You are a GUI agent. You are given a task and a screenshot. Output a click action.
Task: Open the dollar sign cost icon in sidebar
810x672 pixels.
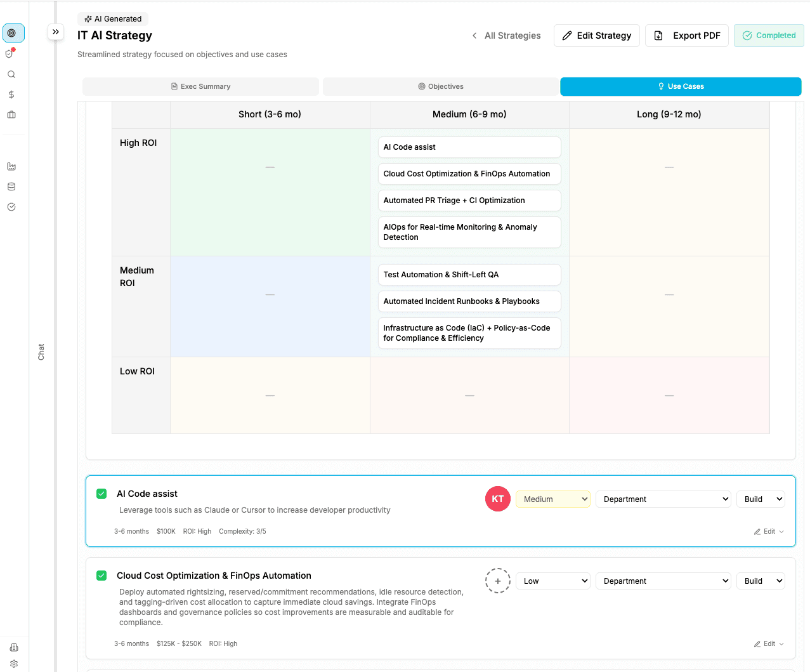pos(11,95)
